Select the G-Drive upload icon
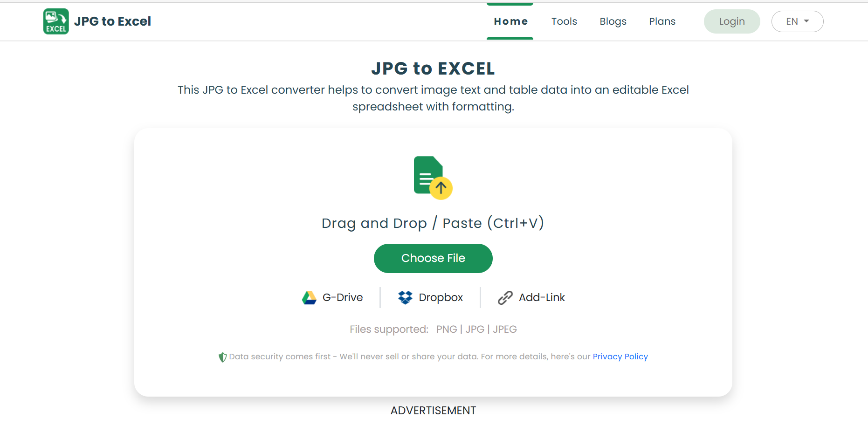This screenshot has height=439, width=868. click(x=310, y=297)
